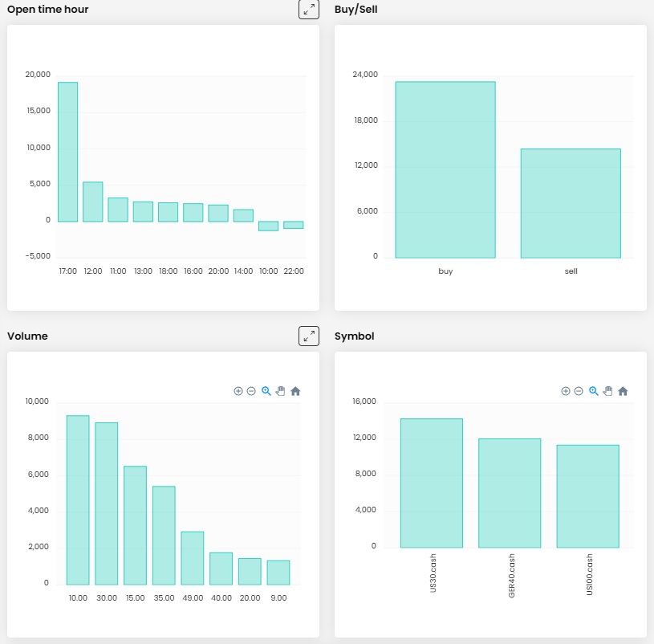Enable selection zoom on the Symbol chart

pyautogui.click(x=593, y=391)
